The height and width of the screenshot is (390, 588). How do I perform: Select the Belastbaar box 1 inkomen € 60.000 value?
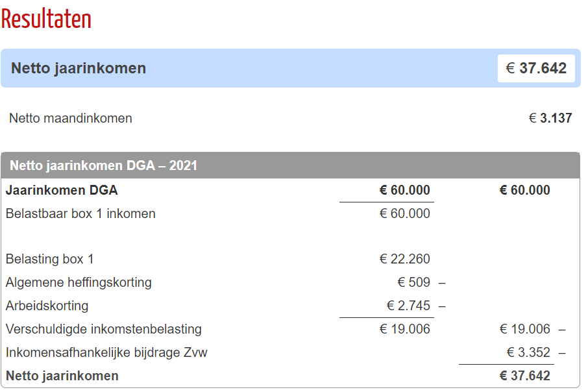[404, 213]
